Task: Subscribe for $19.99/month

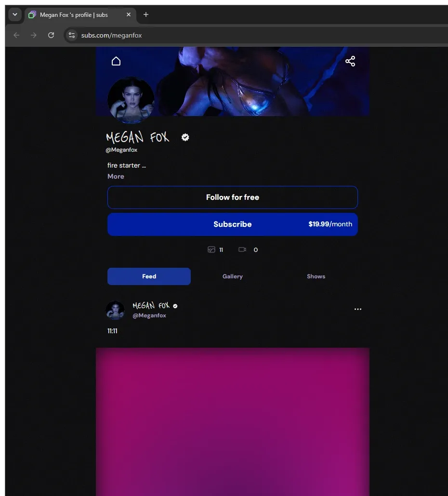Action: [x=233, y=224]
